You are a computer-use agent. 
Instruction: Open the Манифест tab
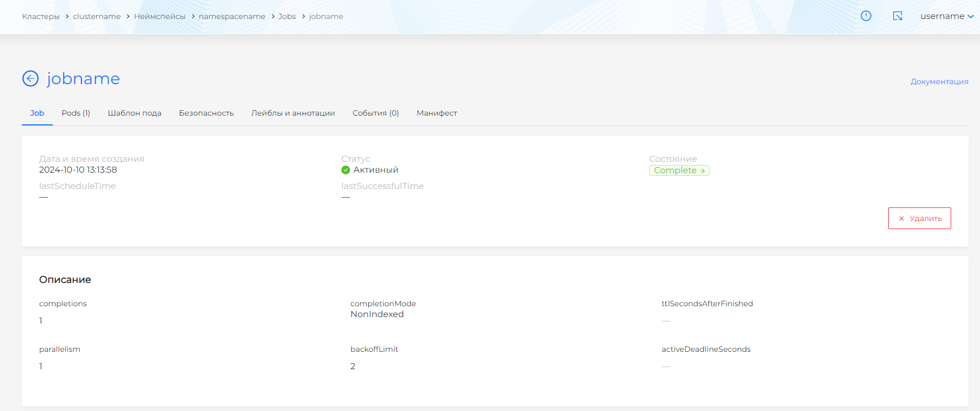(x=436, y=113)
